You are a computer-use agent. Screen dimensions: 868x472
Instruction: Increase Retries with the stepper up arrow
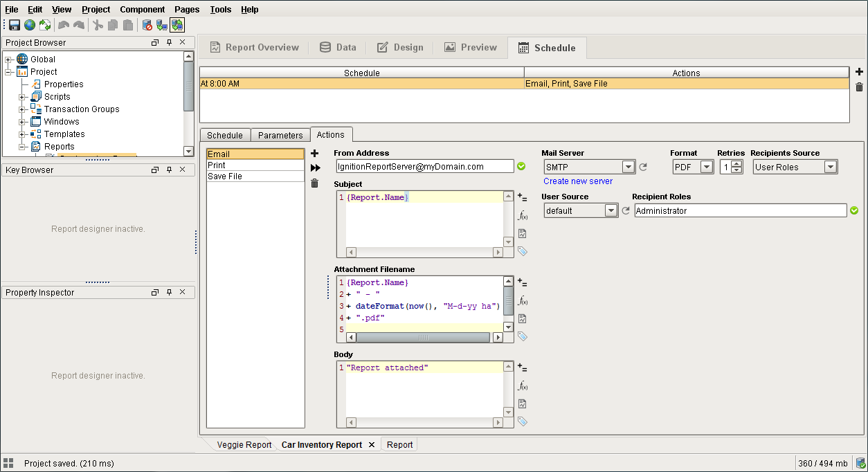pyautogui.click(x=736, y=164)
